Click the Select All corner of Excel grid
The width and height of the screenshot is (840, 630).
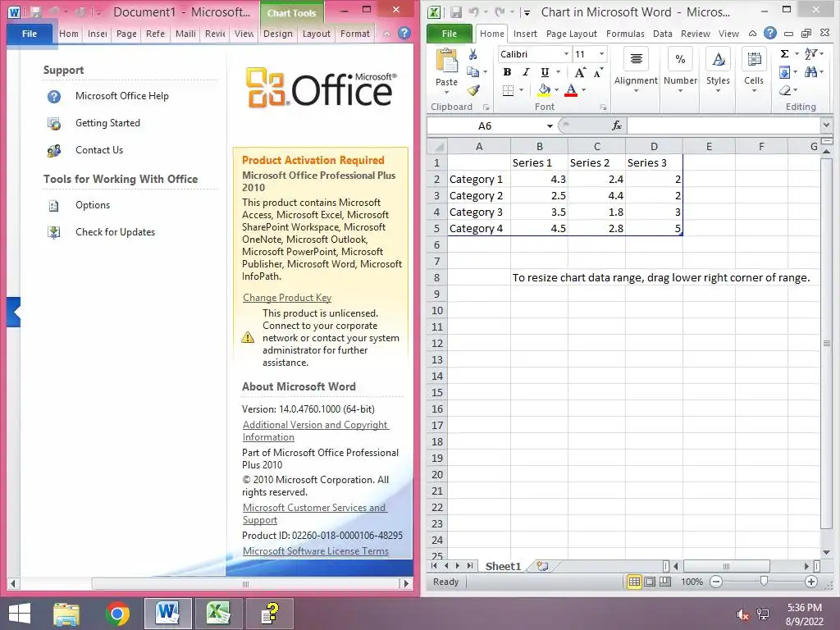436,146
